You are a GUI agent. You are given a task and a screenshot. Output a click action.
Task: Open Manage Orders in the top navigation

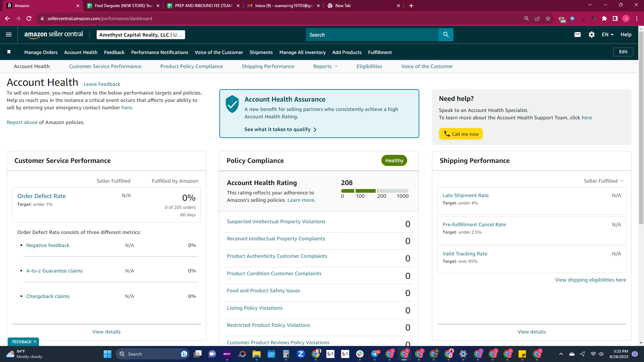point(41,52)
